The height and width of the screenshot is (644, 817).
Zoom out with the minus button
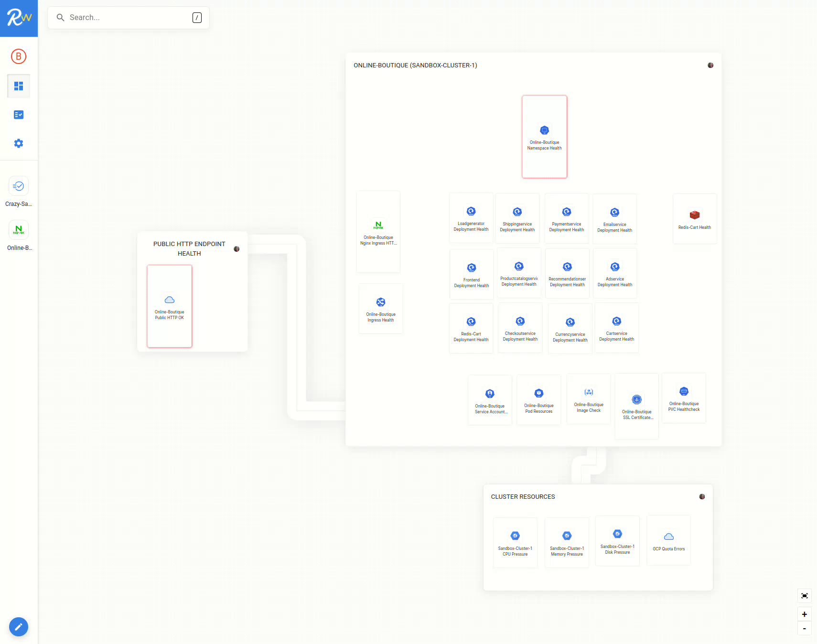tap(805, 629)
